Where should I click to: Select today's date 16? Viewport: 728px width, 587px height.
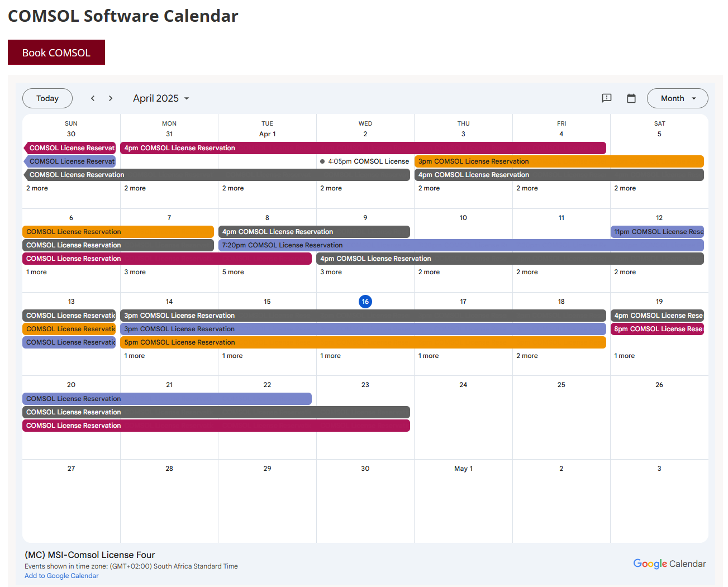click(365, 302)
